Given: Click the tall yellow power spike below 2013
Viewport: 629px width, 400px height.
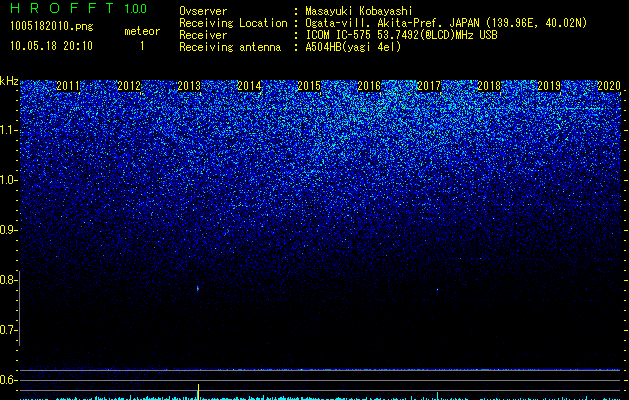Looking at the screenshot, I should click(x=198, y=392).
